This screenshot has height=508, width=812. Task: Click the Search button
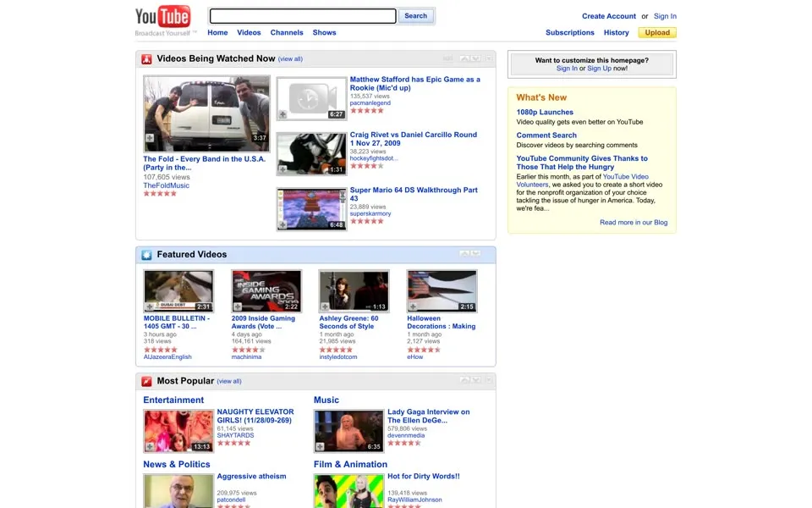point(416,15)
